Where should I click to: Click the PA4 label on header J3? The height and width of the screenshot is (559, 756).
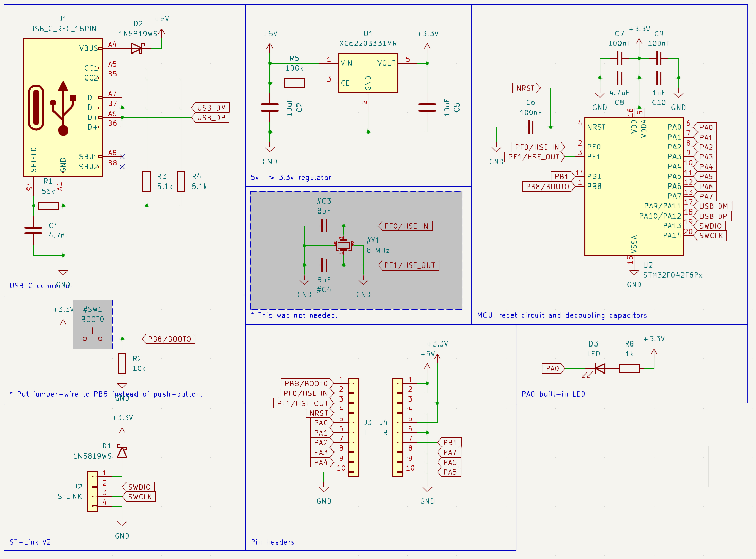click(x=321, y=462)
